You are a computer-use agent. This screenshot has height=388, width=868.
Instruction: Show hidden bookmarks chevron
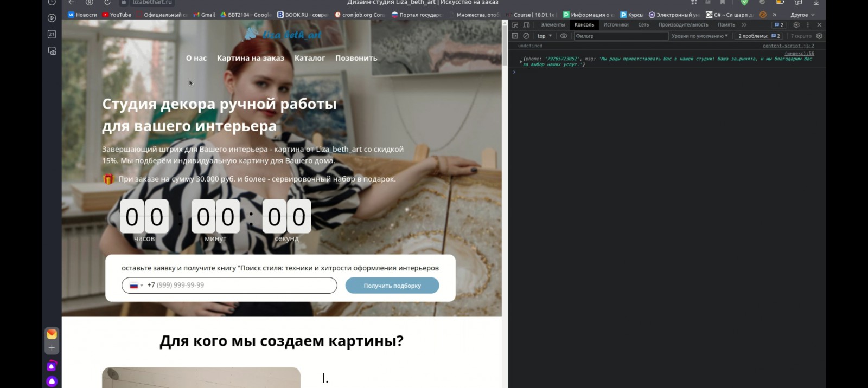(x=774, y=15)
